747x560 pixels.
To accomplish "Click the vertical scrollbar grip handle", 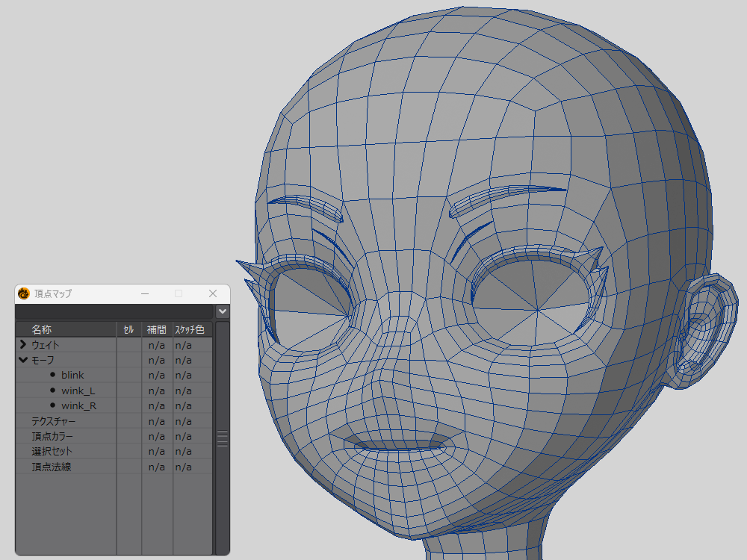I will click(x=222, y=438).
